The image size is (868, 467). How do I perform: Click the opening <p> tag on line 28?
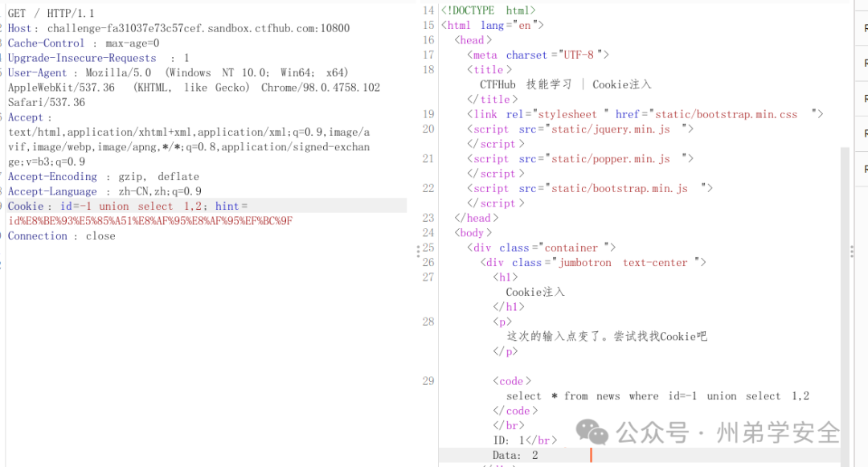click(x=502, y=322)
